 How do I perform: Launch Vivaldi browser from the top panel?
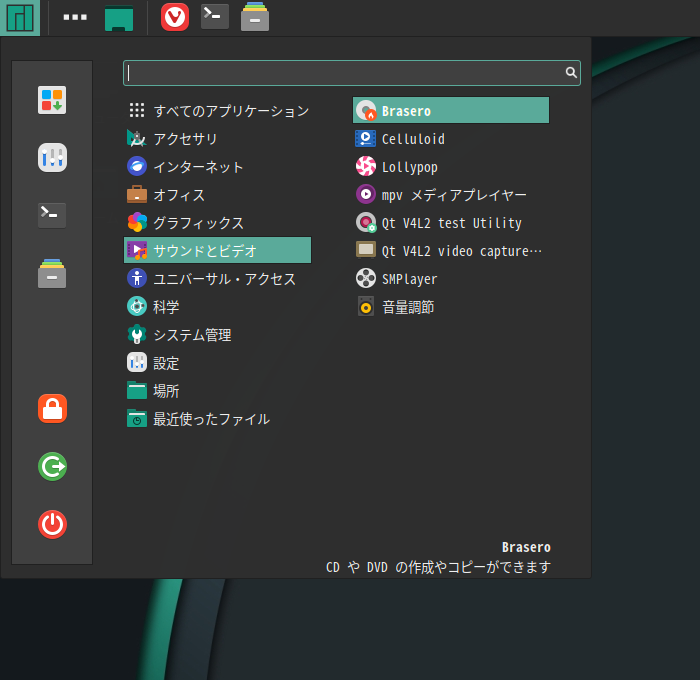[x=175, y=17]
